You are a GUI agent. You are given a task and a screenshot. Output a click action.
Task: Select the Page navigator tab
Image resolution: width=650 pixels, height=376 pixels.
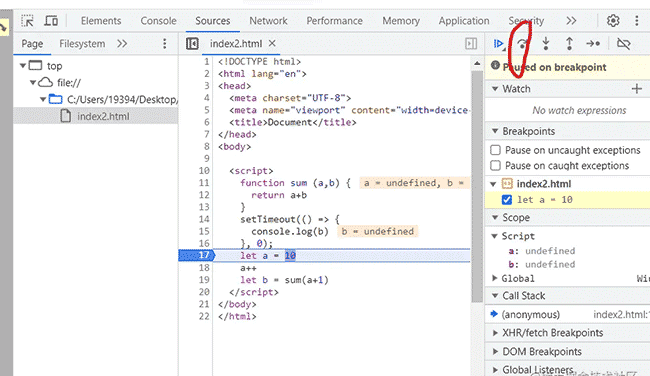click(x=32, y=44)
